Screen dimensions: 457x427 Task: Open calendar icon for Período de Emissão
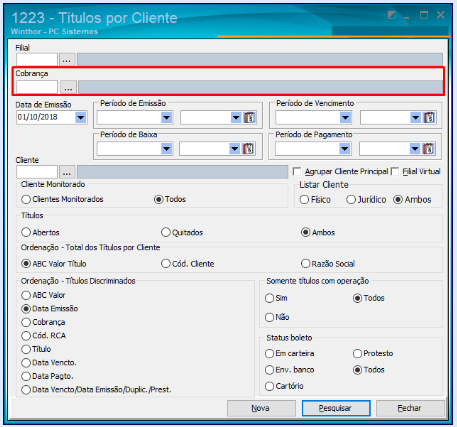coord(250,117)
